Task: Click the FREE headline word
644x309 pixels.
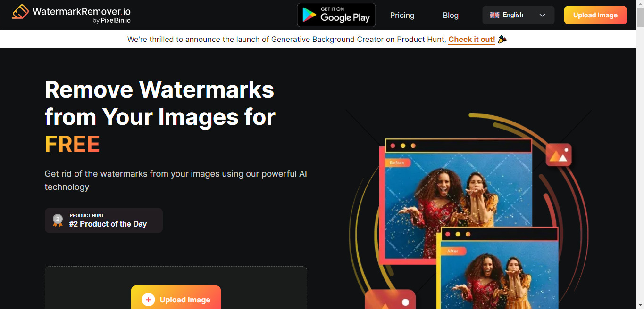Action: [x=72, y=144]
